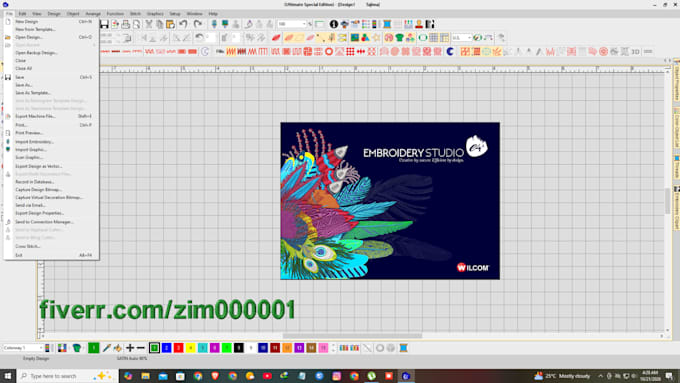Click the Paste clipboard toolbar icon
This screenshot has width=680, height=383.
tap(170, 24)
